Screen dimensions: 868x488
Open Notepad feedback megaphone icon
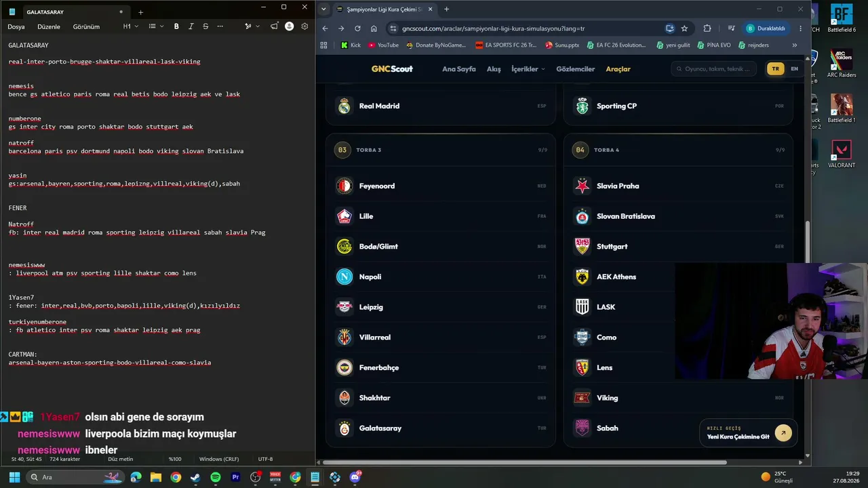(274, 26)
